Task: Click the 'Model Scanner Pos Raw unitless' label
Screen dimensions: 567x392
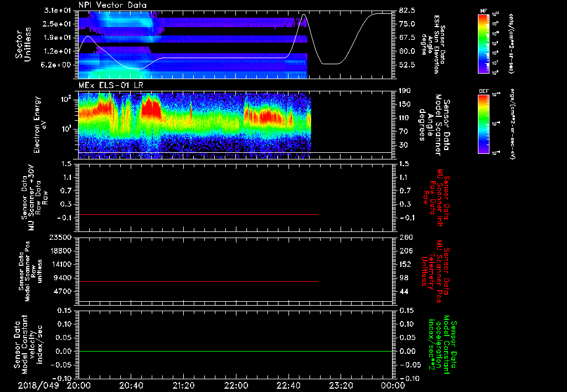Action: tap(30, 272)
